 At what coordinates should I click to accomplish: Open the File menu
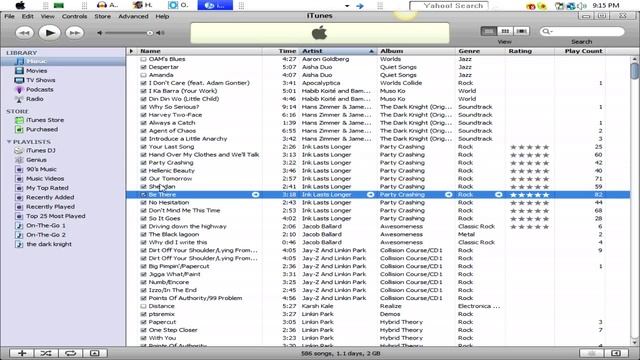click(x=9, y=16)
